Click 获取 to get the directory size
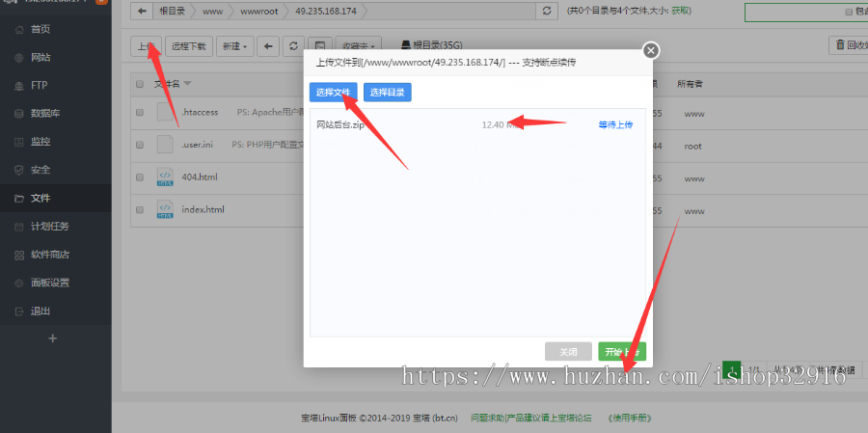868x433 pixels. point(682,11)
